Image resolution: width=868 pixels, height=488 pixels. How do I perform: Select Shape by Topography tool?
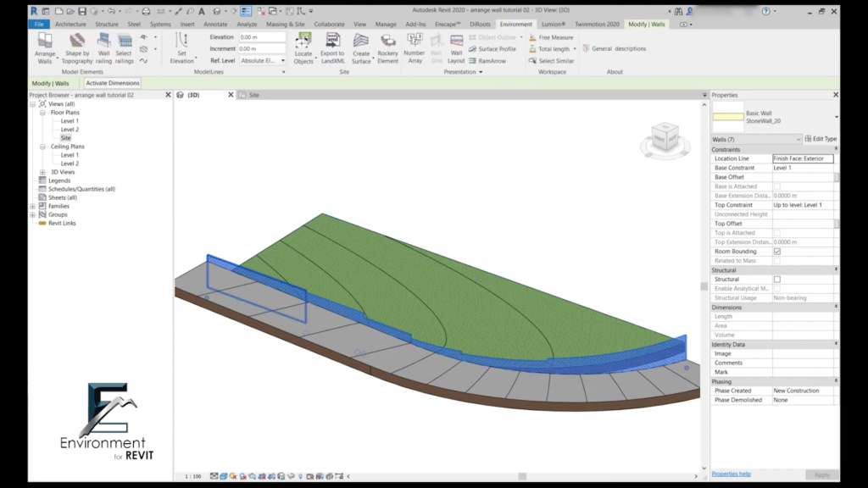[77, 48]
